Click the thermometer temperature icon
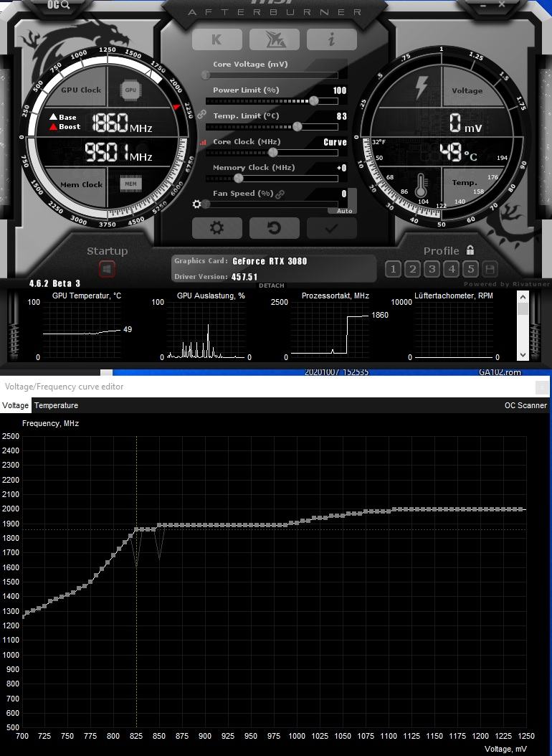 421,186
